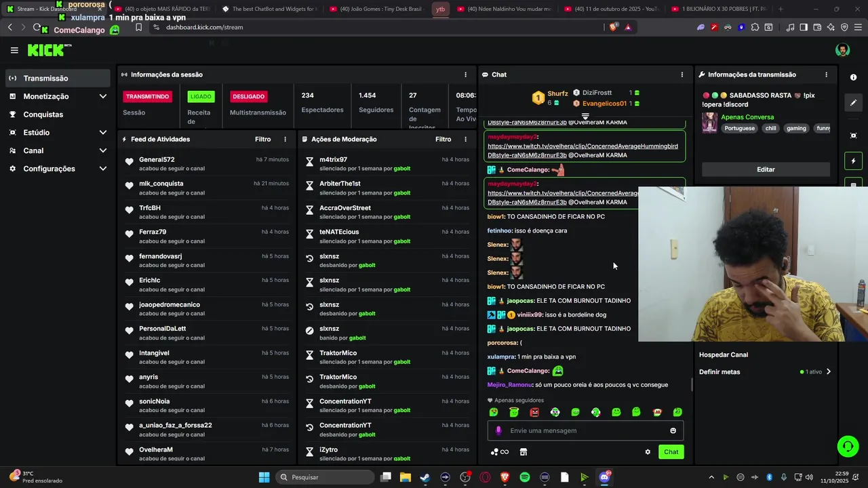Open Hospedar Canal
This screenshot has width=868, height=488.
[x=724, y=354]
